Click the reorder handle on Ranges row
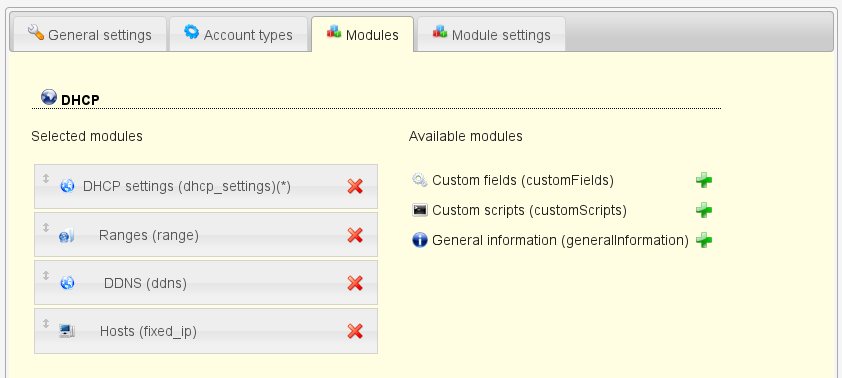The image size is (842, 378). tap(46, 227)
